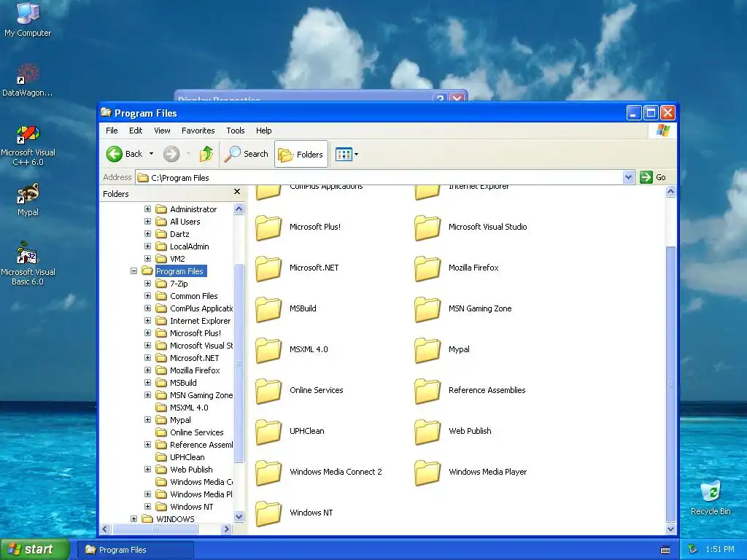Click the file list vertical scrollbar thumb
The width and height of the screenshot is (747, 560).
click(x=670, y=384)
